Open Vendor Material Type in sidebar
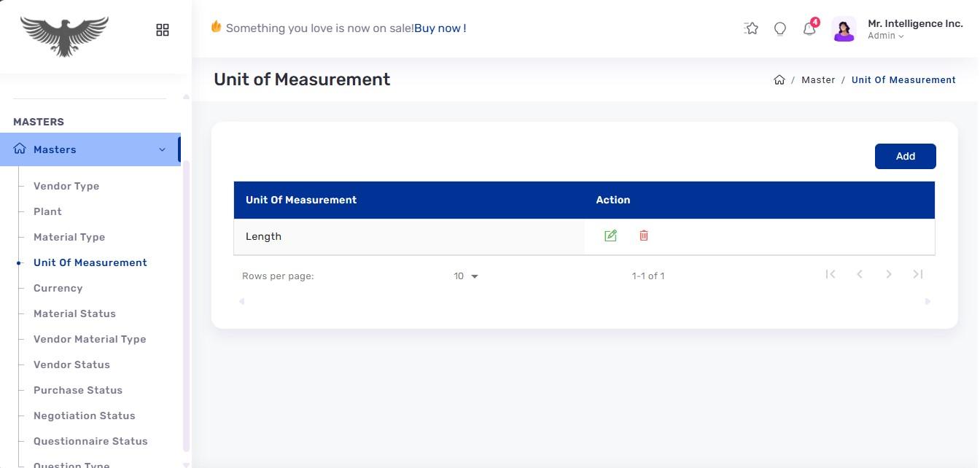The image size is (980, 468). coord(90,339)
